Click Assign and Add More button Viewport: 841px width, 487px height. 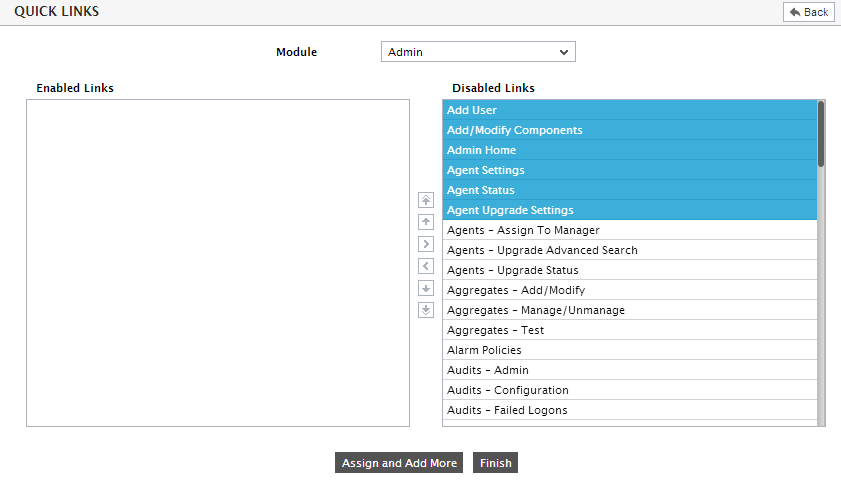coord(399,463)
